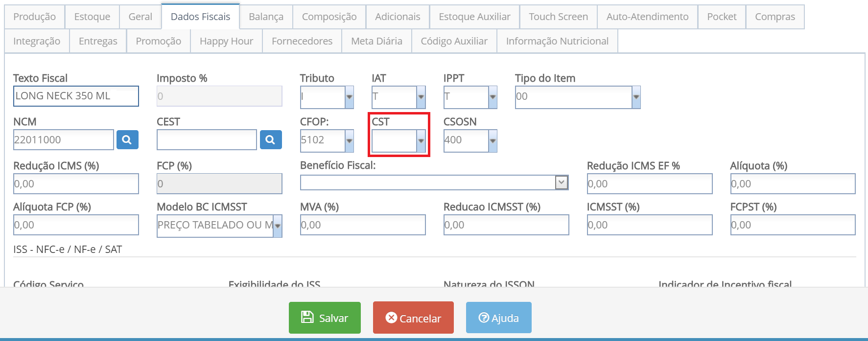This screenshot has width=868, height=341.
Task: Open the Ajuda help button
Action: coord(498,318)
